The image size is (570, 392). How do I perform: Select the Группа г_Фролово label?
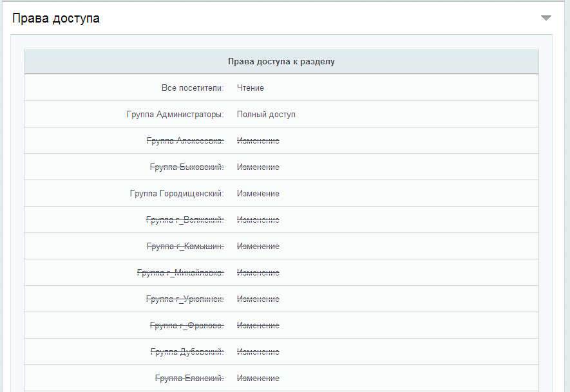pyautogui.click(x=187, y=326)
